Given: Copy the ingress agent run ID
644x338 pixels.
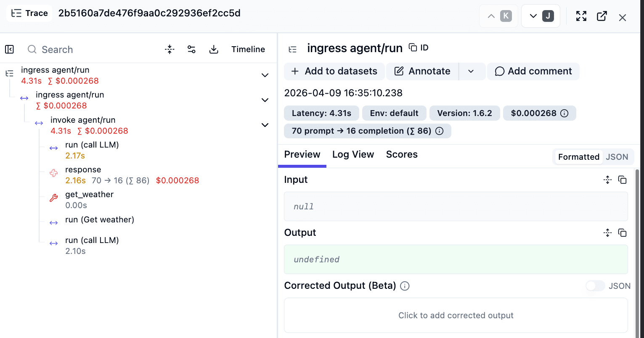Looking at the screenshot, I should 412,48.
